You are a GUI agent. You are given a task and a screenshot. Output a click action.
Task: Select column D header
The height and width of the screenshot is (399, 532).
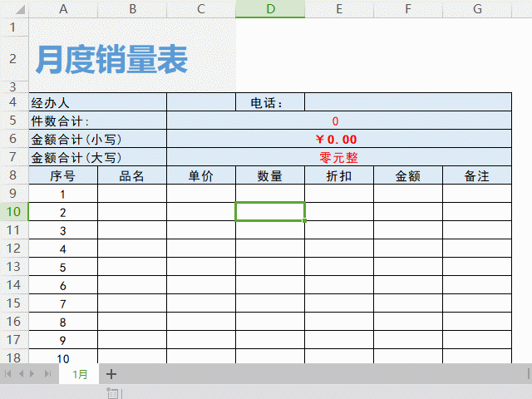(x=270, y=9)
